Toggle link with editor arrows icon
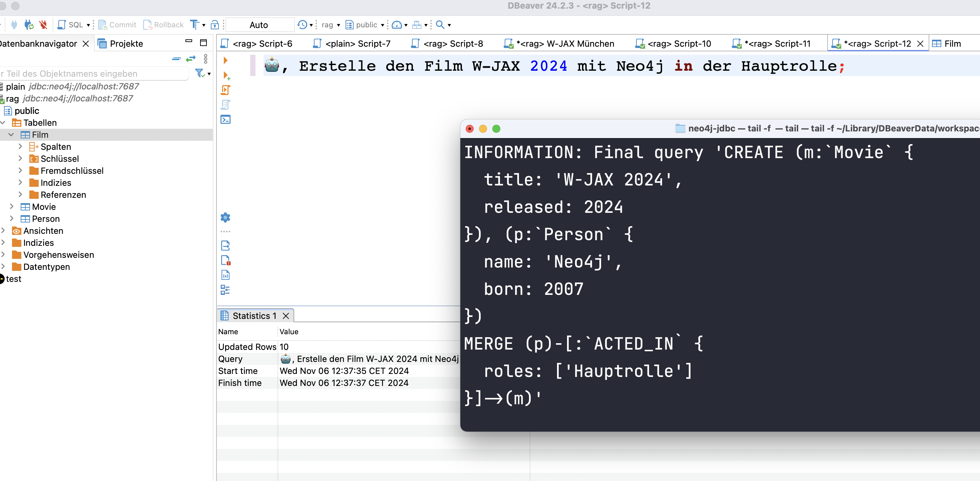 pyautogui.click(x=190, y=59)
